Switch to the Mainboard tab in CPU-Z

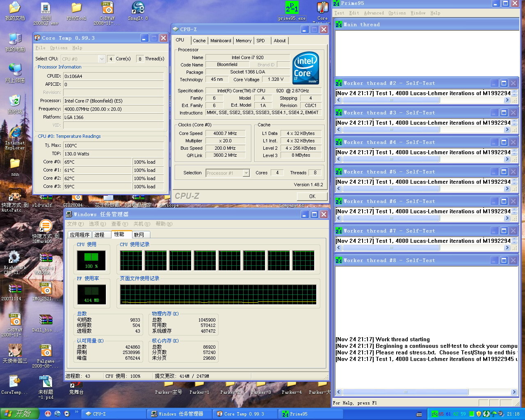pyautogui.click(x=221, y=41)
